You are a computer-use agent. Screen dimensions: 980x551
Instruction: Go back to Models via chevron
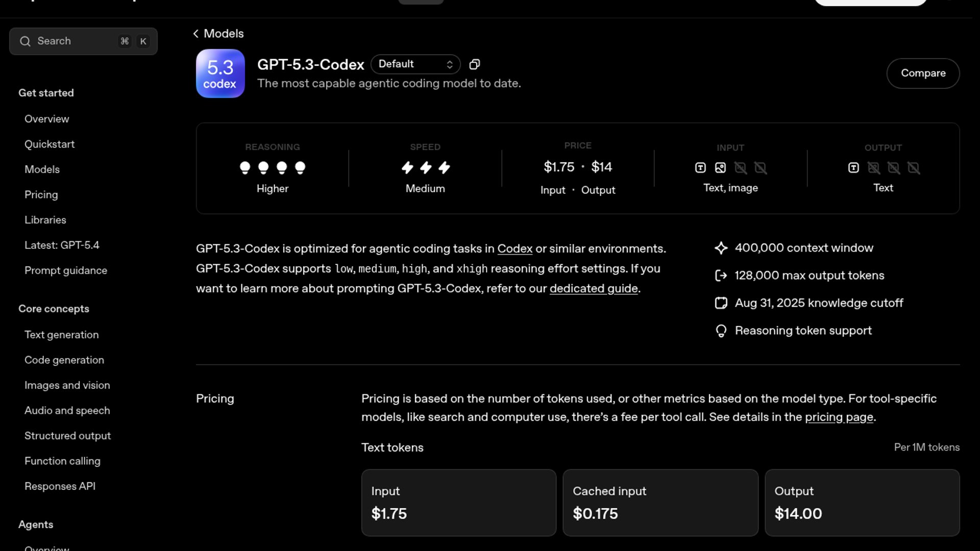[196, 34]
